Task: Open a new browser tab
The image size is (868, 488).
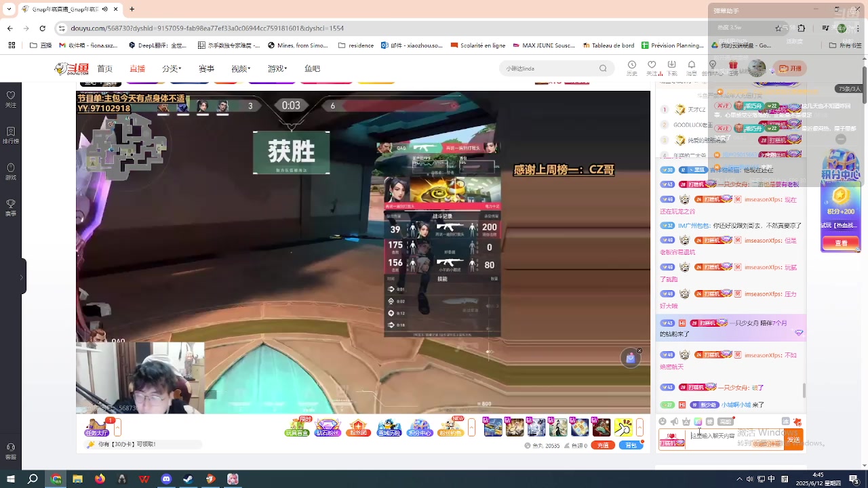Action: 132,9
